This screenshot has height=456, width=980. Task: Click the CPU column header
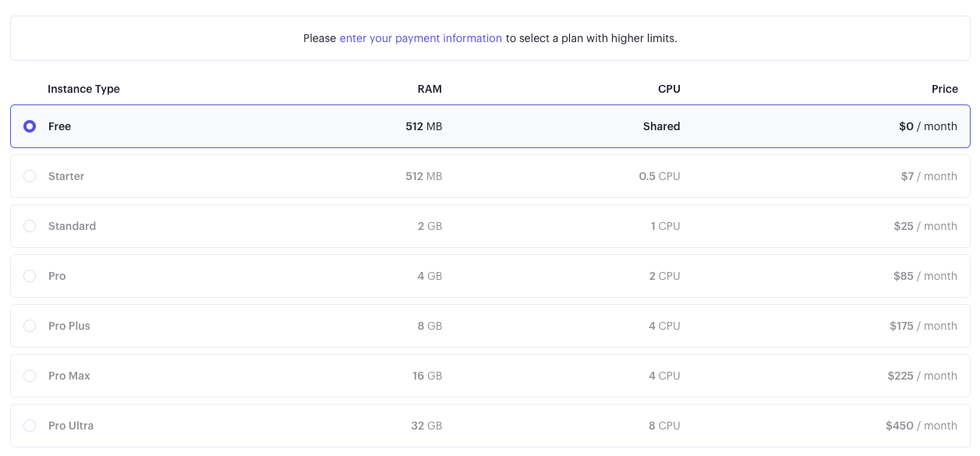tap(669, 89)
